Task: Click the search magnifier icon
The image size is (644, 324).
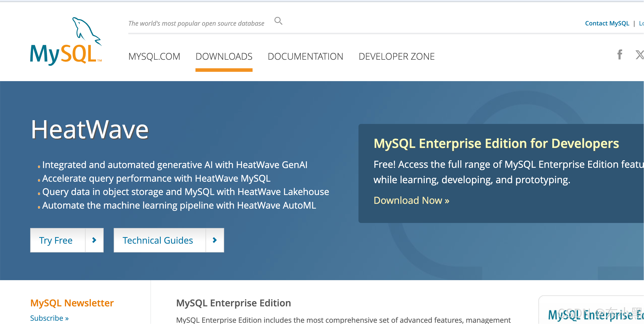Action: click(278, 21)
